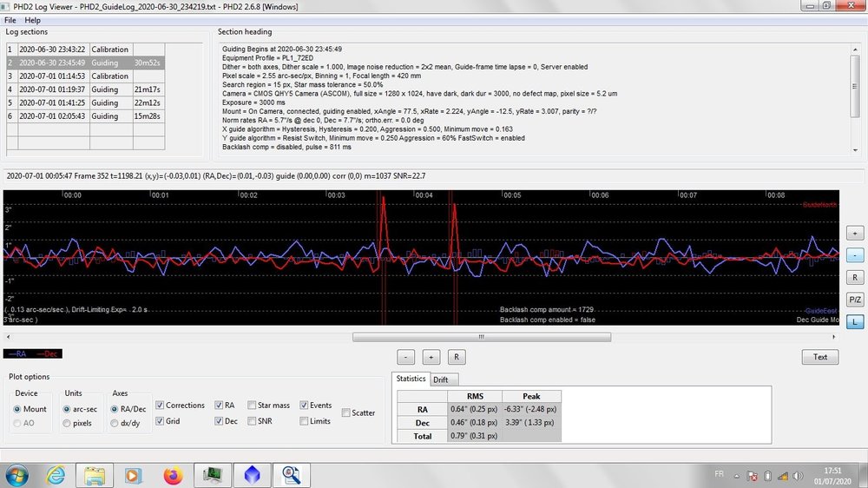868x488 pixels.
Task: Click section heading scrollbar down arrow
Action: tap(855, 149)
